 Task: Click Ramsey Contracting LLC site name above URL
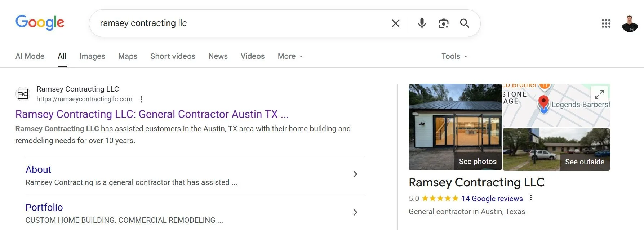coord(78,89)
